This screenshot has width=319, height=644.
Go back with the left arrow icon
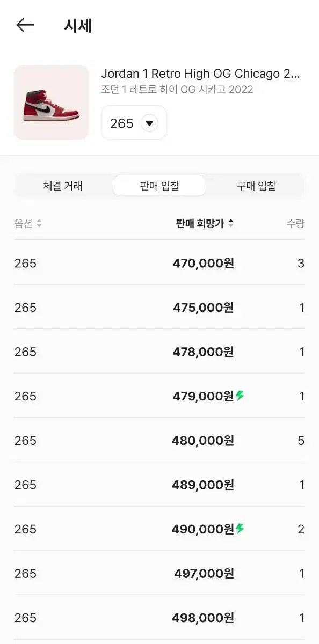point(25,25)
